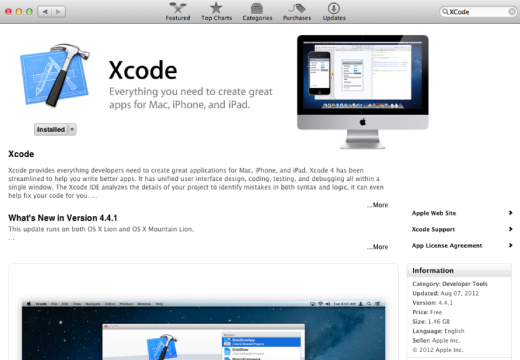
Task: Click the search field containing XCode
Action: click(478, 12)
